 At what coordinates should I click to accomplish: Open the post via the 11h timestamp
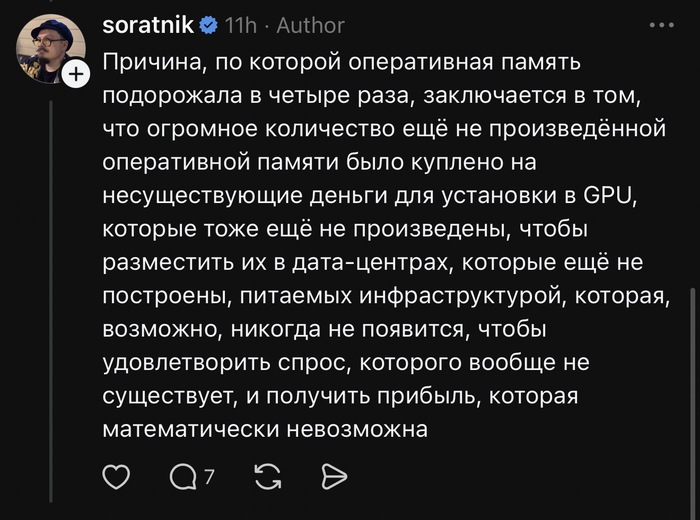(241, 25)
